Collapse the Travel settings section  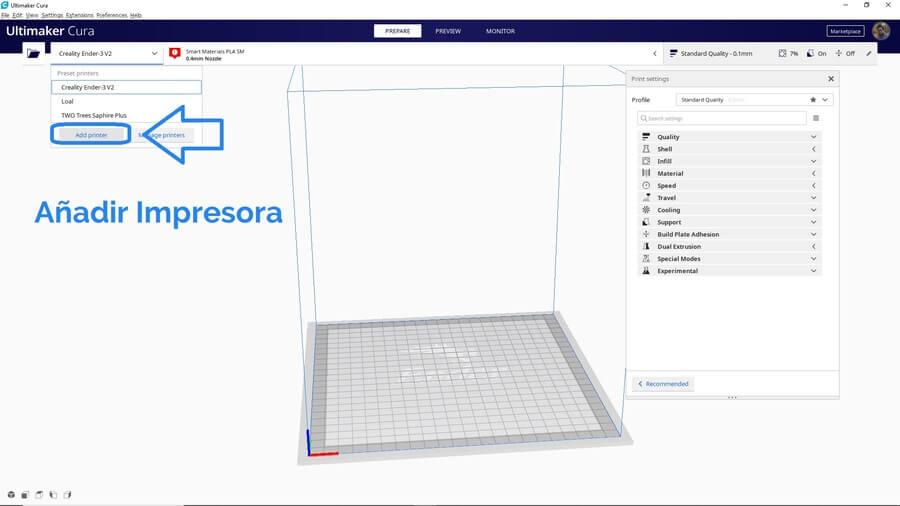(x=813, y=197)
